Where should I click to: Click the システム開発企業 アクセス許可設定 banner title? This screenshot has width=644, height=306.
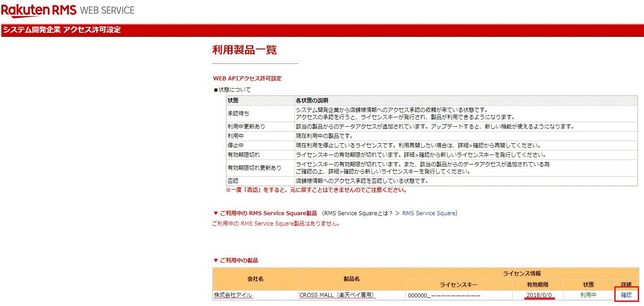click(62, 30)
